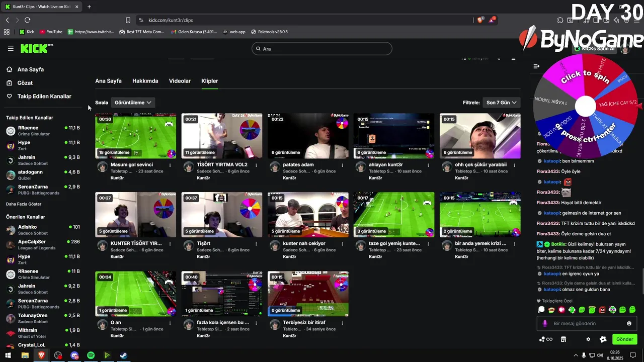Click the browser address bar URL
Image resolution: width=644 pixels, height=362 pixels.
click(171, 20)
